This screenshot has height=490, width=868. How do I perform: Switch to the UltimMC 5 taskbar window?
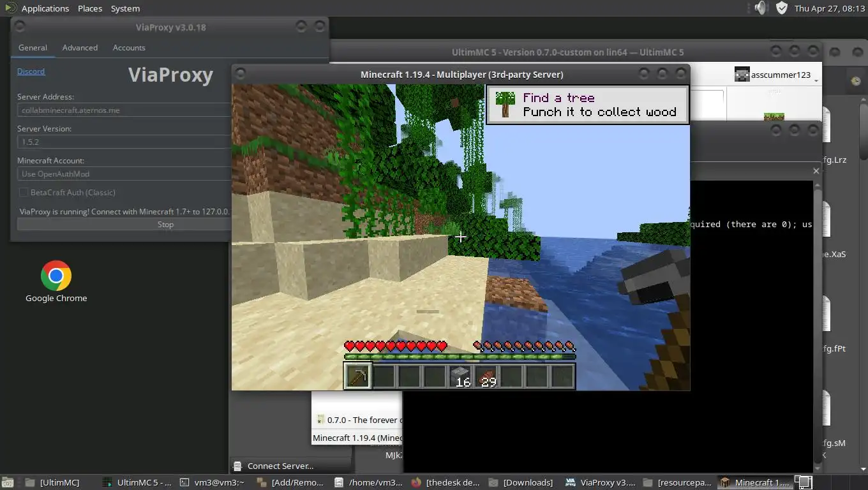[x=137, y=482]
